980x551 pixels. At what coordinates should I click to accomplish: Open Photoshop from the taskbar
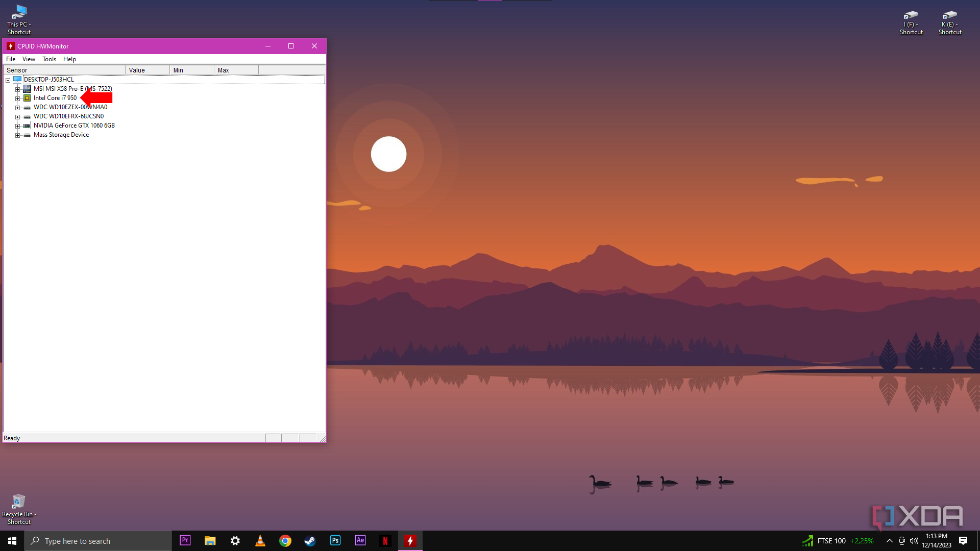point(335,540)
